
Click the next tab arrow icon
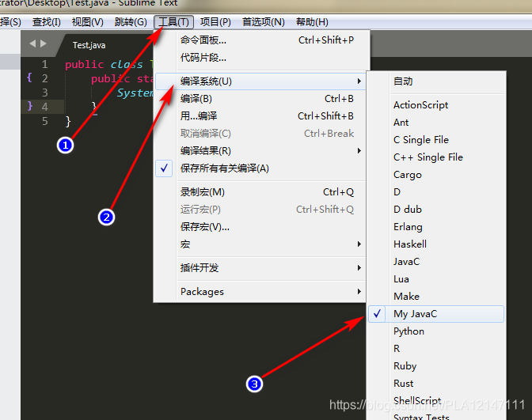44,44
